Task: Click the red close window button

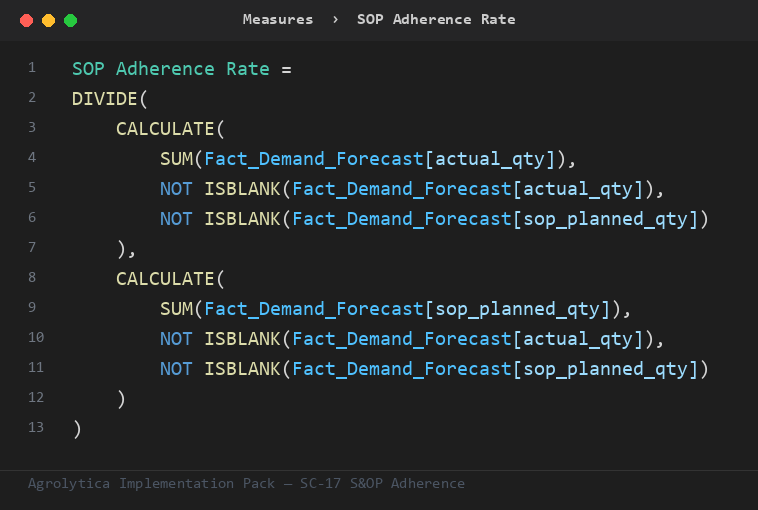Action: [27, 20]
